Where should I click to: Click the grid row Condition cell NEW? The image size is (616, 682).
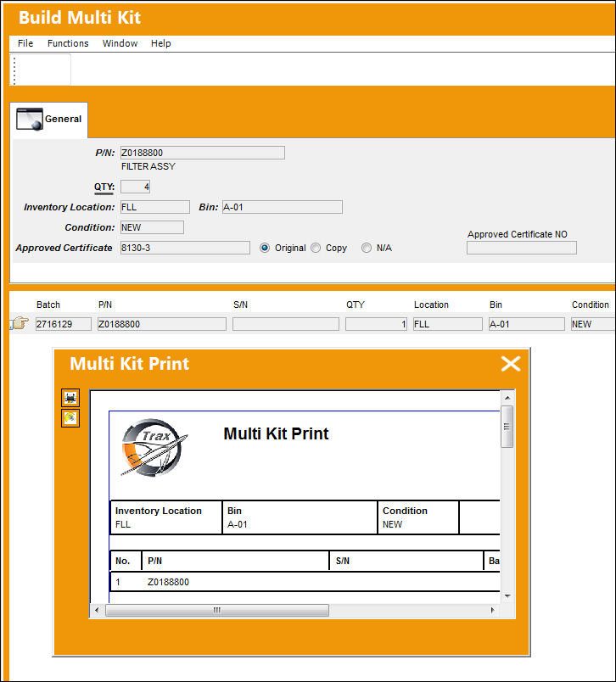pyautogui.click(x=593, y=324)
